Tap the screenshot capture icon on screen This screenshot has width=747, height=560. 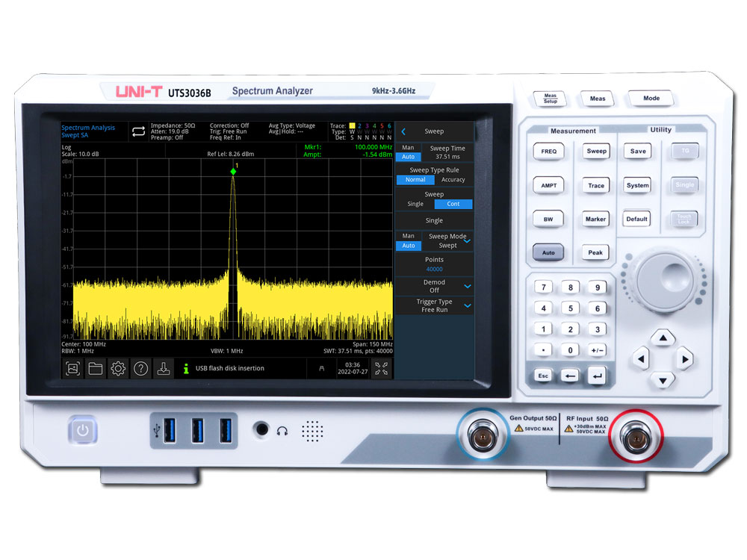tap(72, 369)
